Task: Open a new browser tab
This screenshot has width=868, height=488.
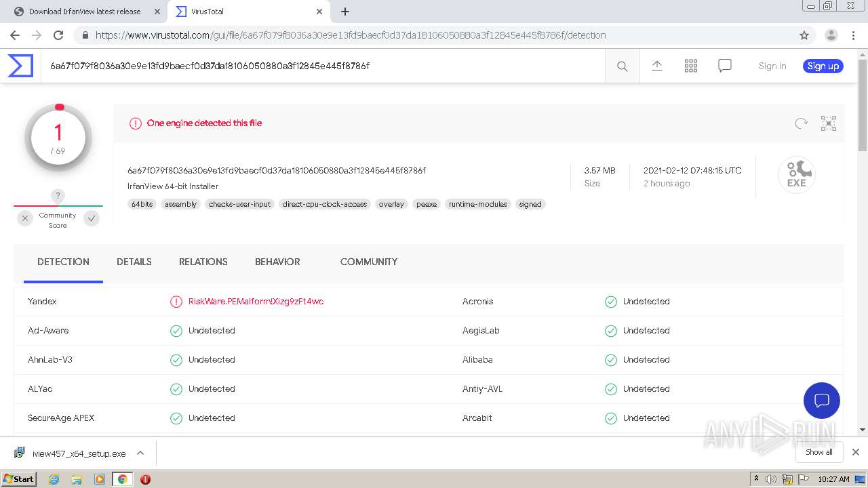Action: point(344,12)
